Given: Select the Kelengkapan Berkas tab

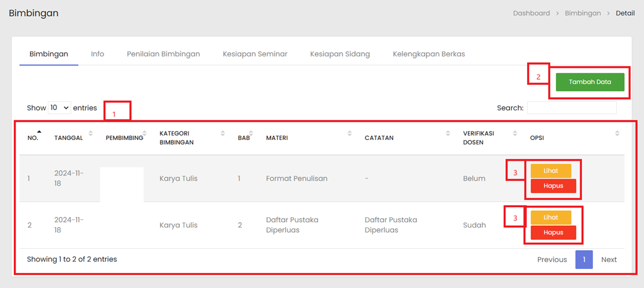Looking at the screenshot, I should 429,54.
